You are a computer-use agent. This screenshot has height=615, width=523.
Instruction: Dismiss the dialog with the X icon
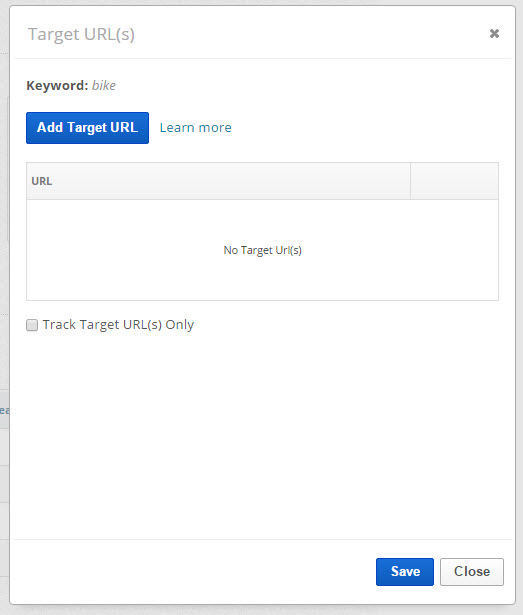click(x=494, y=34)
